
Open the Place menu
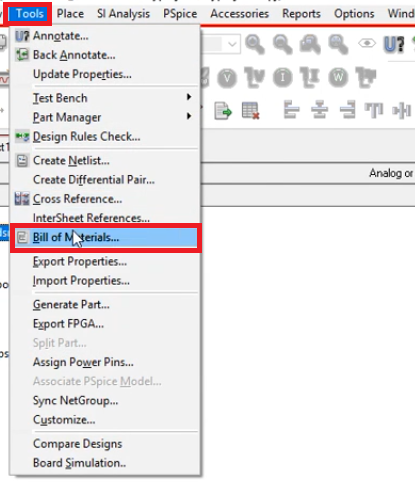[x=70, y=14]
